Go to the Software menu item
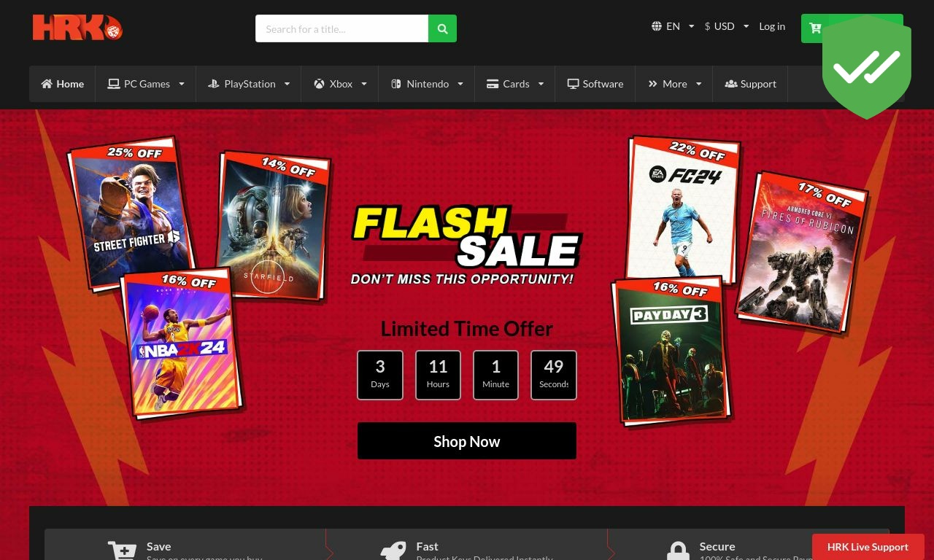Image resolution: width=934 pixels, height=560 pixels. tap(595, 84)
